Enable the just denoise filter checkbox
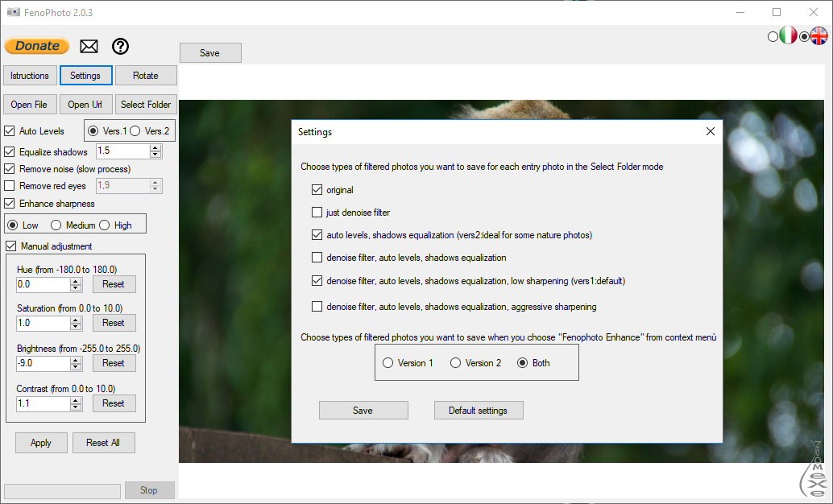The image size is (833, 504). [x=317, y=213]
